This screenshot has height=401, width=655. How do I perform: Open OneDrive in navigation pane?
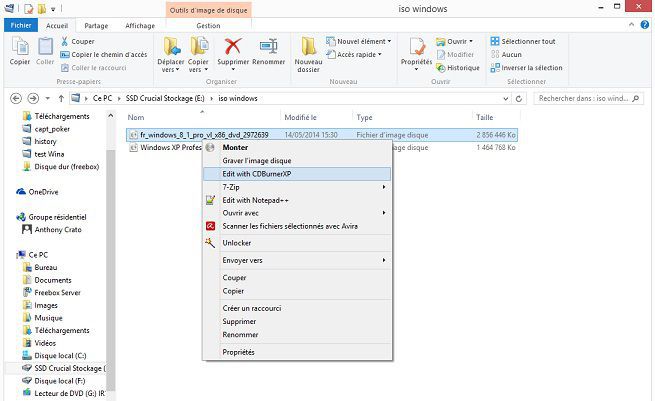(x=38, y=192)
